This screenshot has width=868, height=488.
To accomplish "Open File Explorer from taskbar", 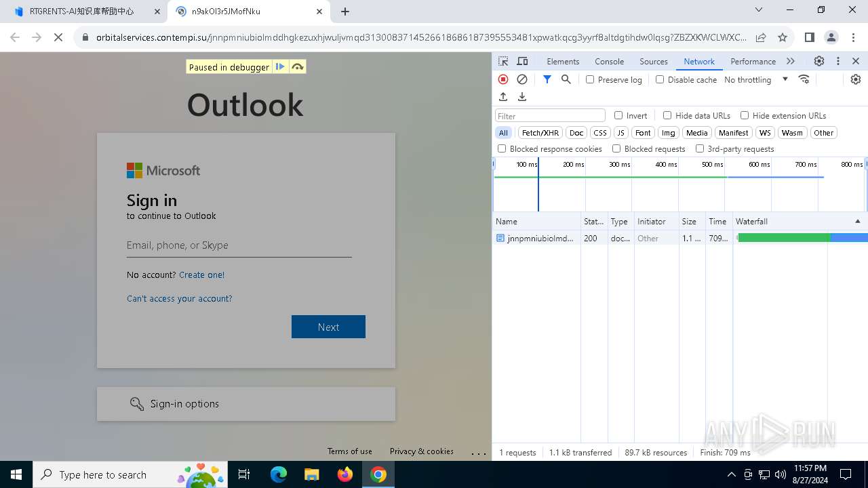I will 312,474.
